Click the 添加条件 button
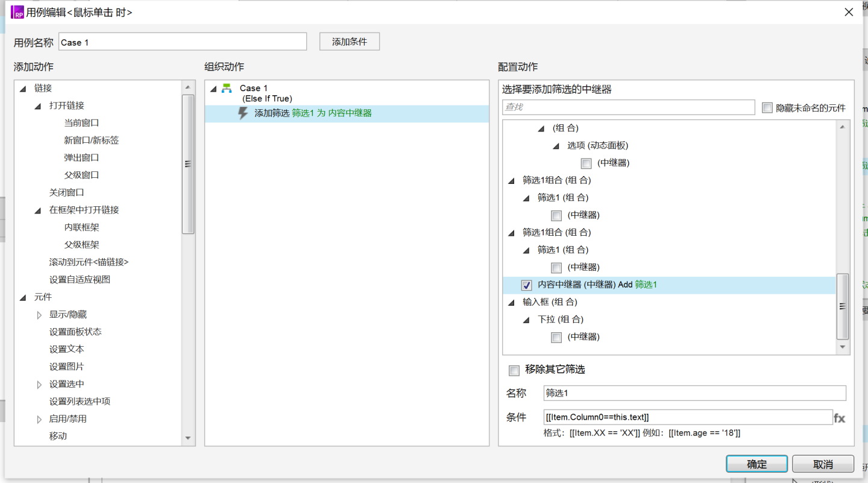868x483 pixels. [x=350, y=42]
